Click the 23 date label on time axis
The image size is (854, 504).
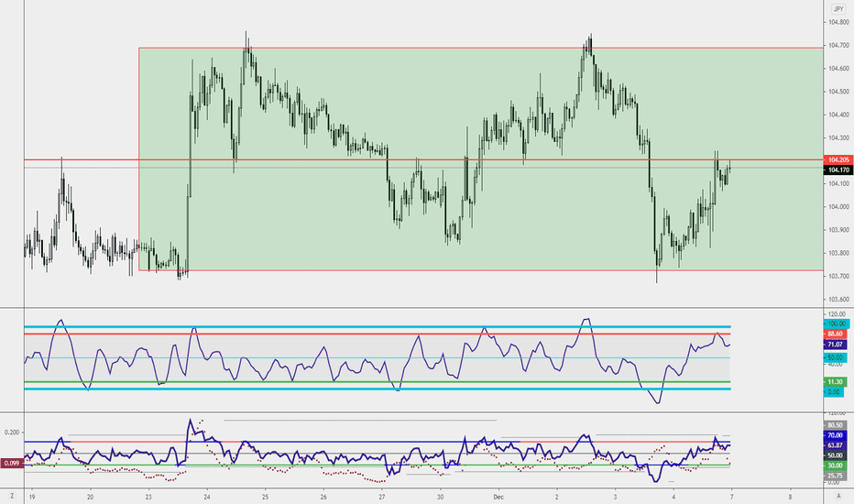(148, 497)
